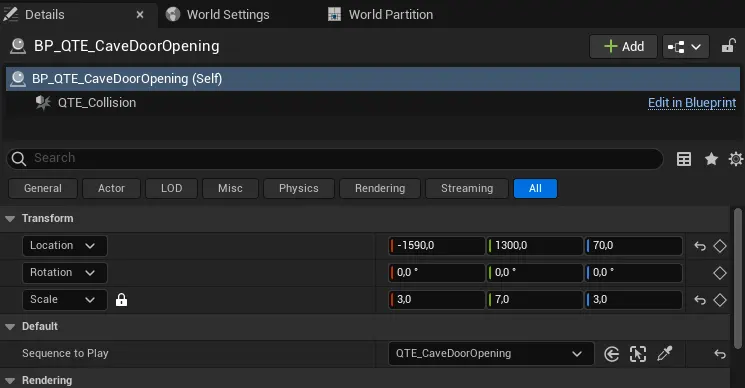This screenshot has width=745, height=388.
Task: Select the QTE_Collision component
Action: (x=96, y=103)
